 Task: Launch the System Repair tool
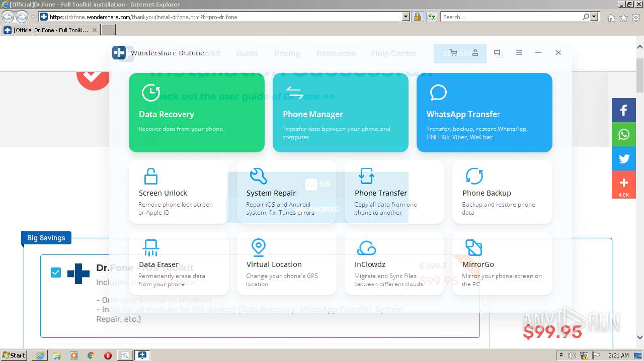tap(286, 192)
